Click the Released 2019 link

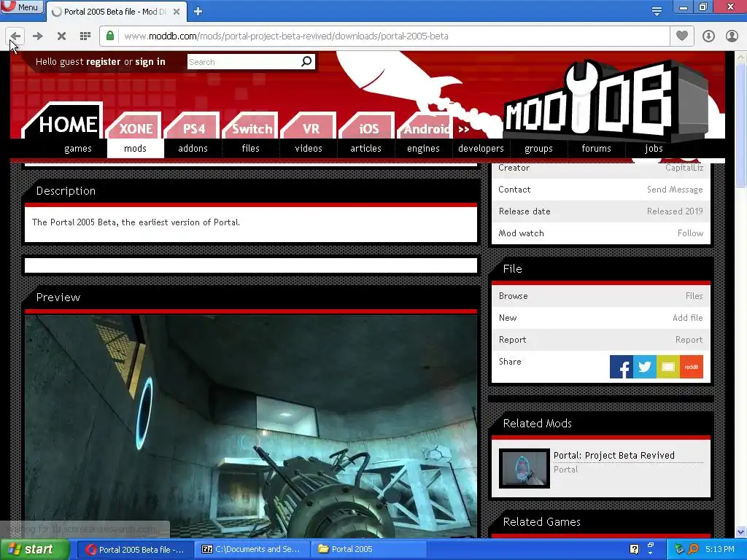(675, 211)
